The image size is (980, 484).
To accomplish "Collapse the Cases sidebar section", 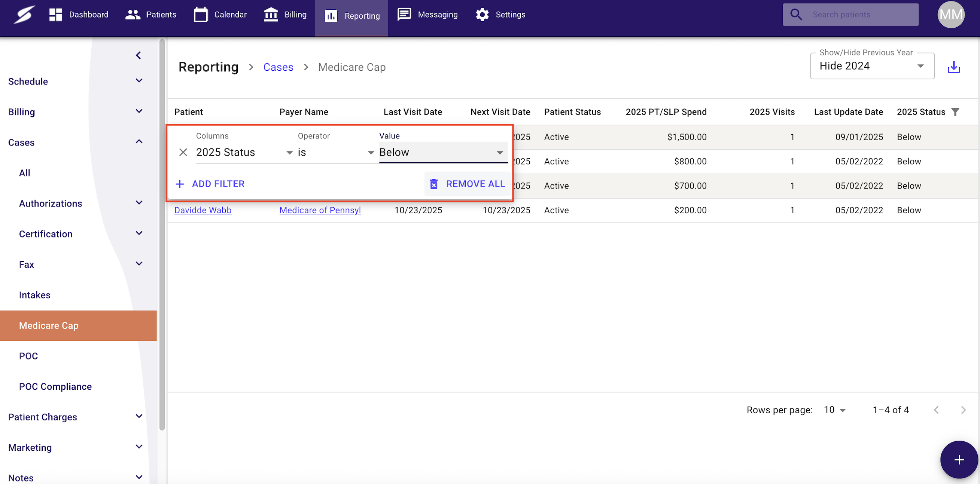I will 139,142.
